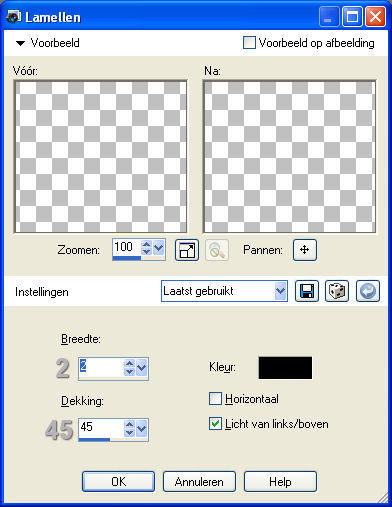Click the Lamellen title bar app icon
392x507 pixels.
(x=13, y=17)
